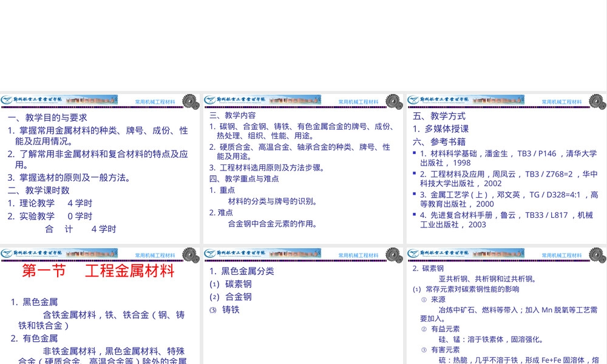Click the 2. 碳素钢 heading
This screenshot has width=607, height=364.
(x=428, y=269)
